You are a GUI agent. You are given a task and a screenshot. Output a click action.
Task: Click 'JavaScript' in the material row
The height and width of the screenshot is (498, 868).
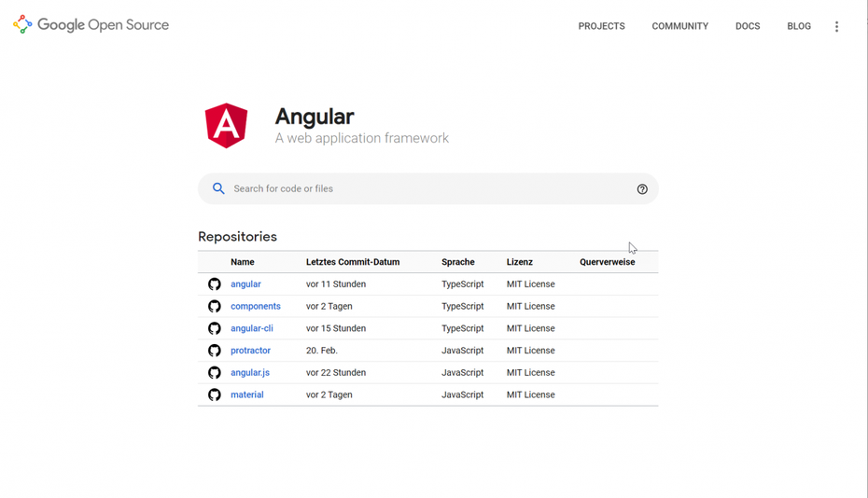coord(463,394)
